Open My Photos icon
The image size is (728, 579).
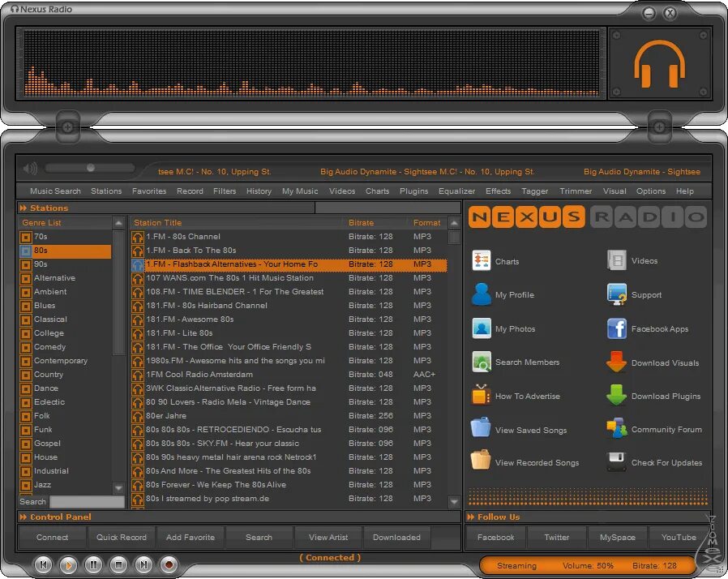(481, 328)
